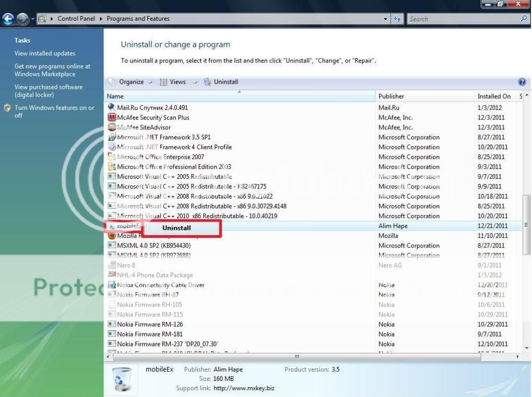532x397 pixels.
Task: Click the Visual C++ 2005 Redistributable KB2467175 icon
Action: 112,187
